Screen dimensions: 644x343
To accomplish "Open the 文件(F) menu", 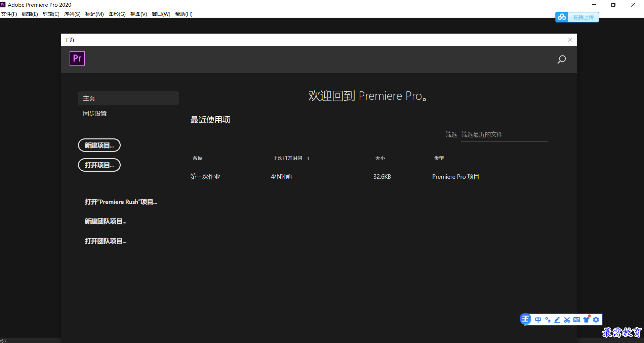I will (9, 14).
